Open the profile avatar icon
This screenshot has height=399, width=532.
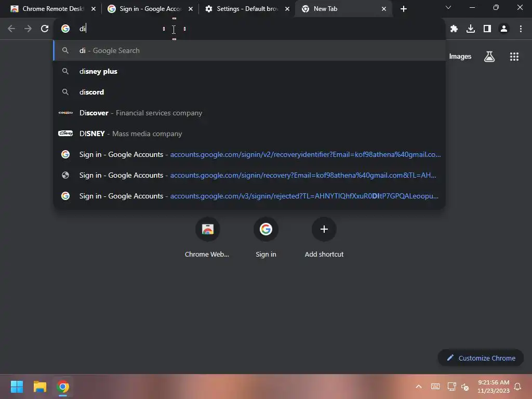[504, 29]
